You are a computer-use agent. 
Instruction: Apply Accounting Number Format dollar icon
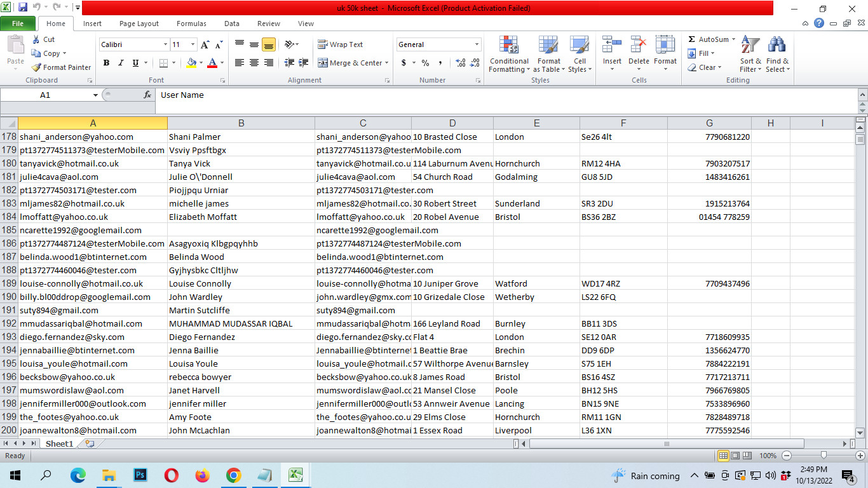point(403,63)
